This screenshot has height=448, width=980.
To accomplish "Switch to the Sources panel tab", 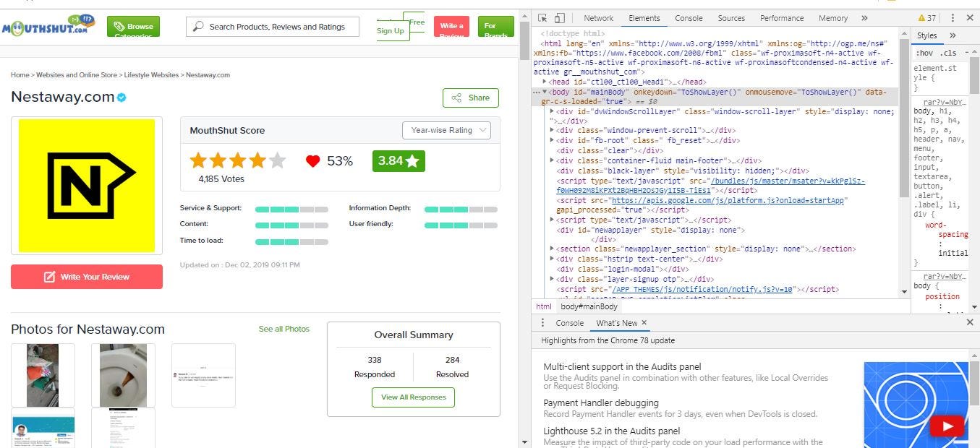I will (730, 18).
